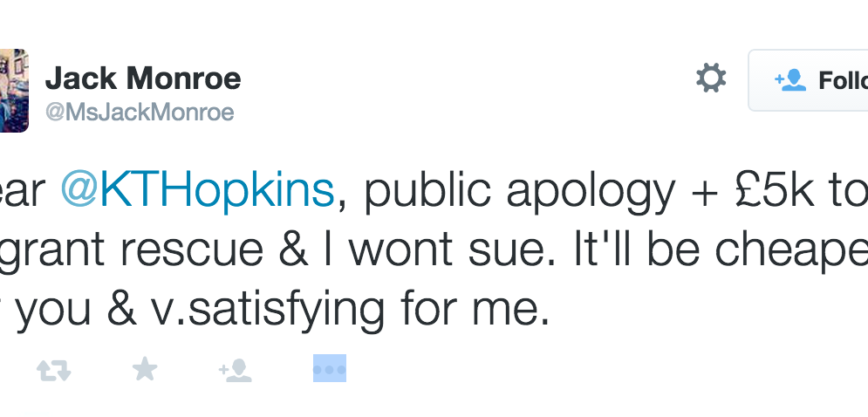Open the more options ellipsis menu
Image resolution: width=868 pixels, height=417 pixels.
click(330, 369)
